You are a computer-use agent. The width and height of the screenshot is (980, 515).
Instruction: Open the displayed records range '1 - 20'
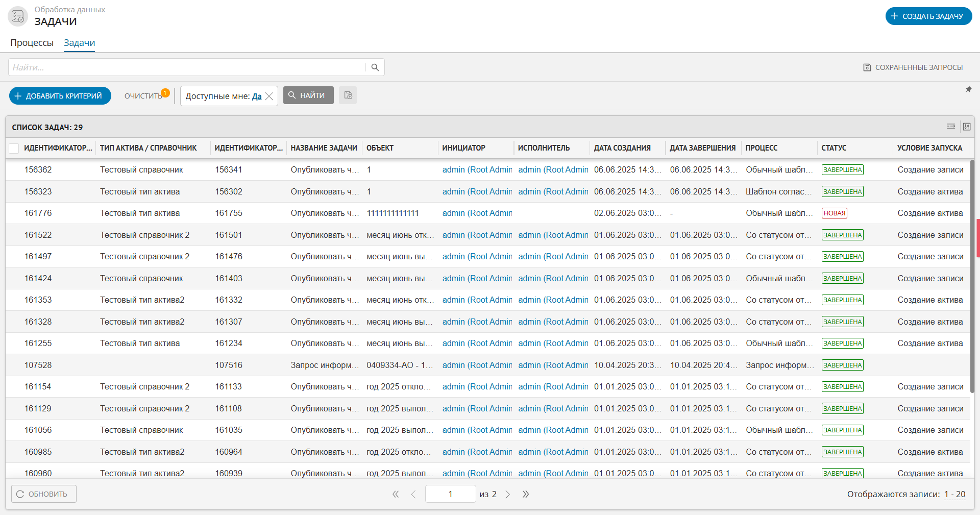click(x=954, y=494)
